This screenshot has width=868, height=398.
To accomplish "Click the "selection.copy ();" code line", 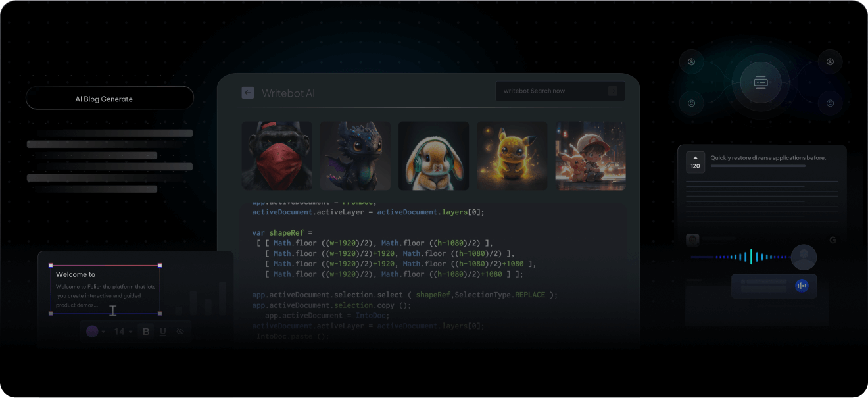I will 332,305.
